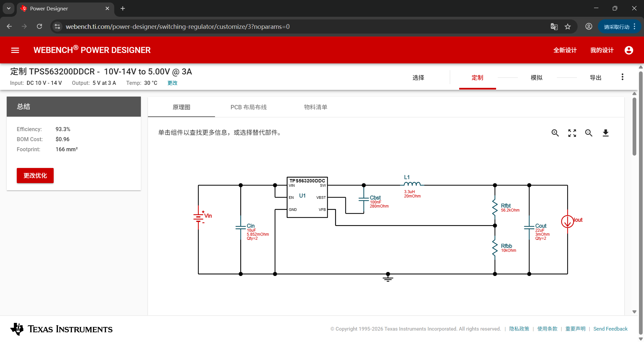
Task: Go to the 选择 step
Action: [418, 78]
